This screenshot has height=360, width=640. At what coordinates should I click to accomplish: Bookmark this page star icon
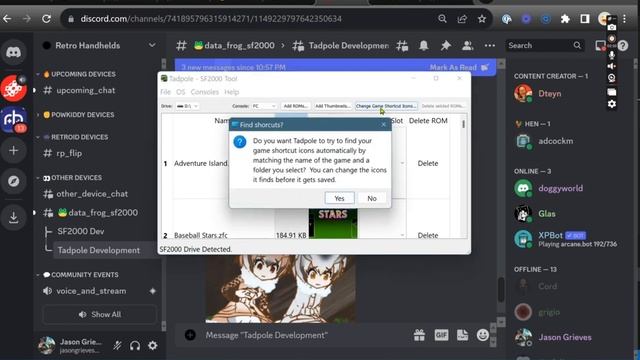482,19
